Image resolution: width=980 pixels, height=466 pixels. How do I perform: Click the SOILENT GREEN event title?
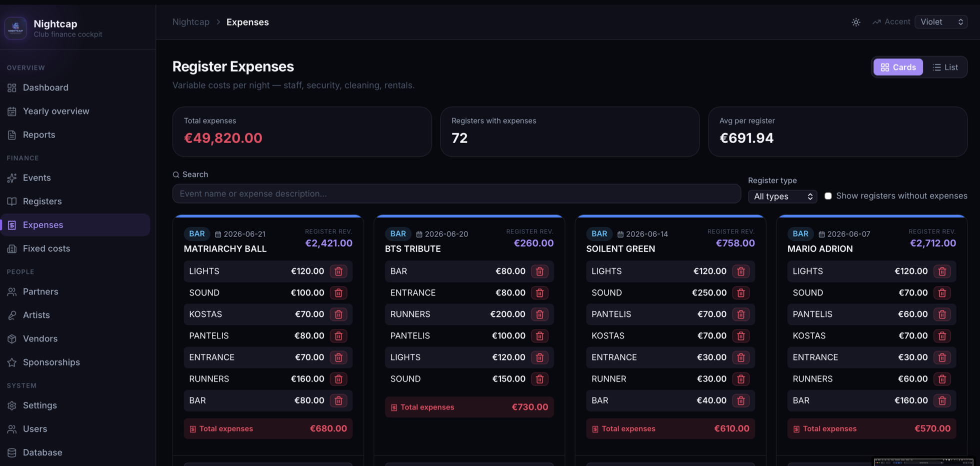point(620,249)
